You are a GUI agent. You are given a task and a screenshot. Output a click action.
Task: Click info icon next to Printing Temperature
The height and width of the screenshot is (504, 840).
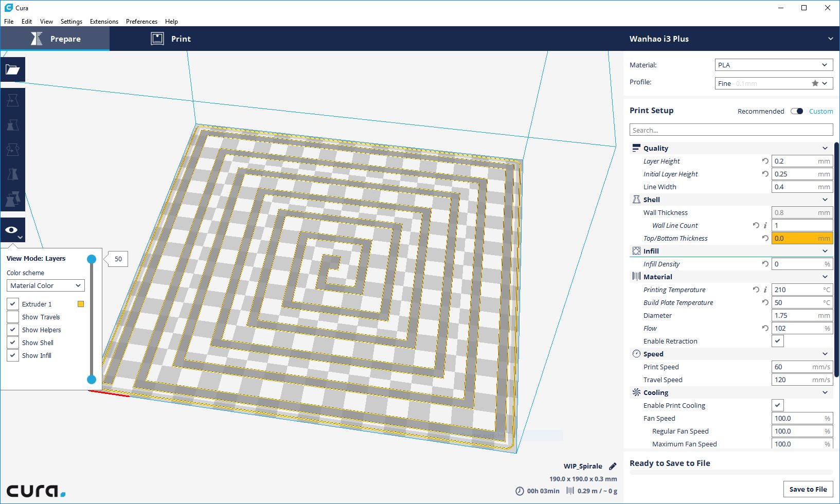pyautogui.click(x=765, y=290)
